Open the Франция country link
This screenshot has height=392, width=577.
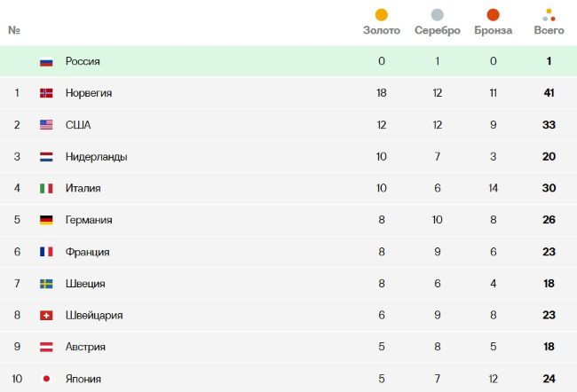coord(87,252)
